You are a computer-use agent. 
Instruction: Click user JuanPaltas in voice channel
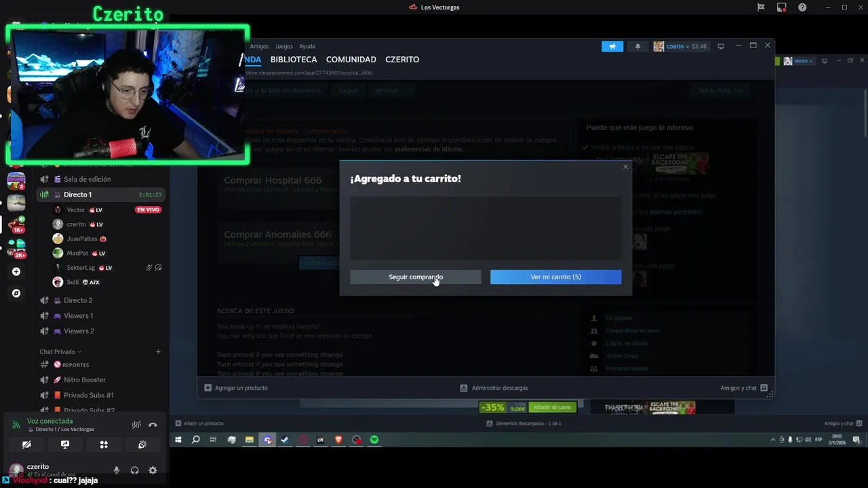(81, 239)
